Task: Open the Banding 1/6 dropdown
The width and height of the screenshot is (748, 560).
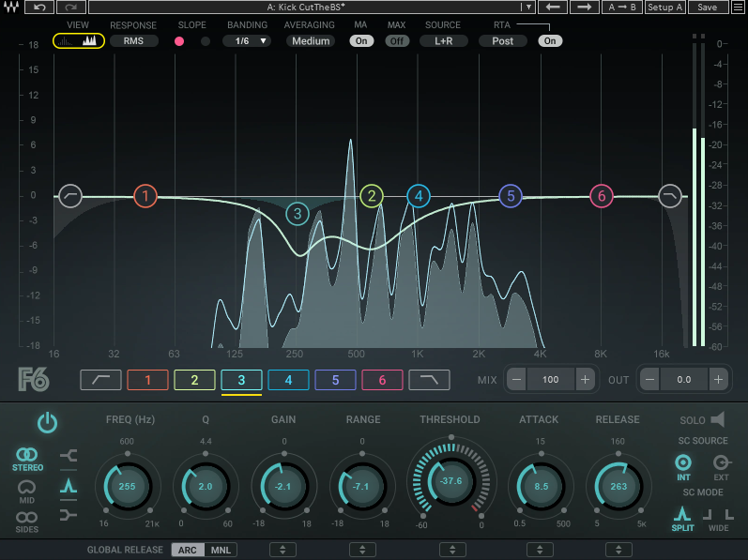Action: 247,40
